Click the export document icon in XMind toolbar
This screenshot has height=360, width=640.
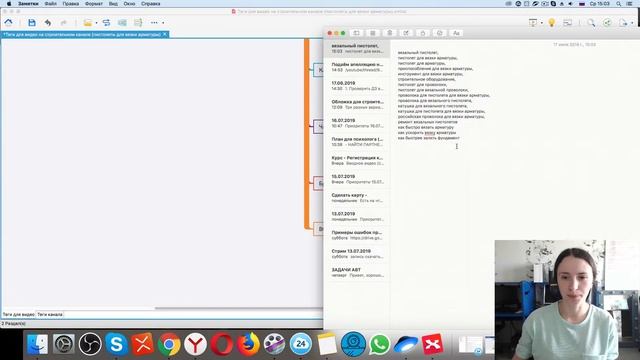click(x=623, y=23)
